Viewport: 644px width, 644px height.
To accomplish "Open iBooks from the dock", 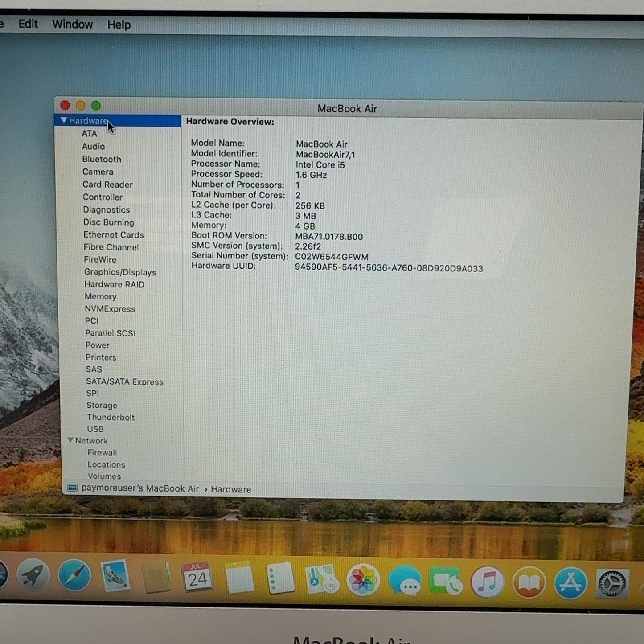I will click(529, 582).
